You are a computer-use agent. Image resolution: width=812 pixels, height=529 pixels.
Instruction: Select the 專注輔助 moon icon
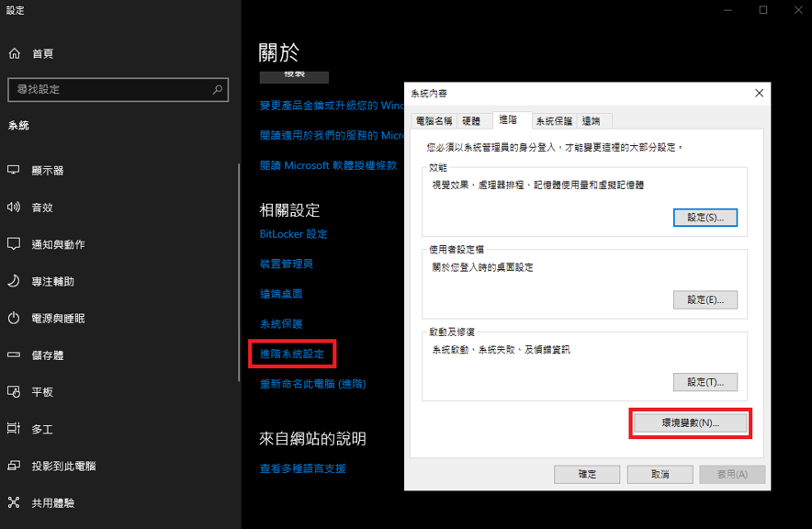pyautogui.click(x=14, y=281)
